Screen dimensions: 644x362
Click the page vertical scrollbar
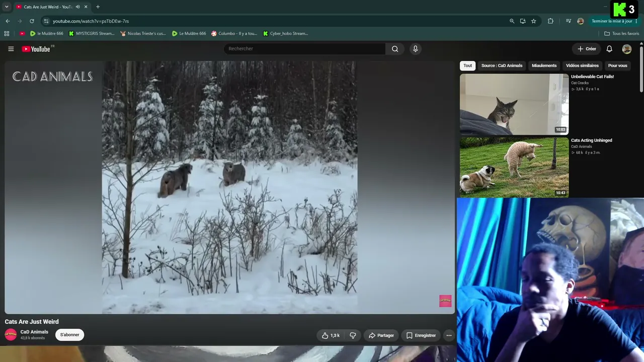641,69
